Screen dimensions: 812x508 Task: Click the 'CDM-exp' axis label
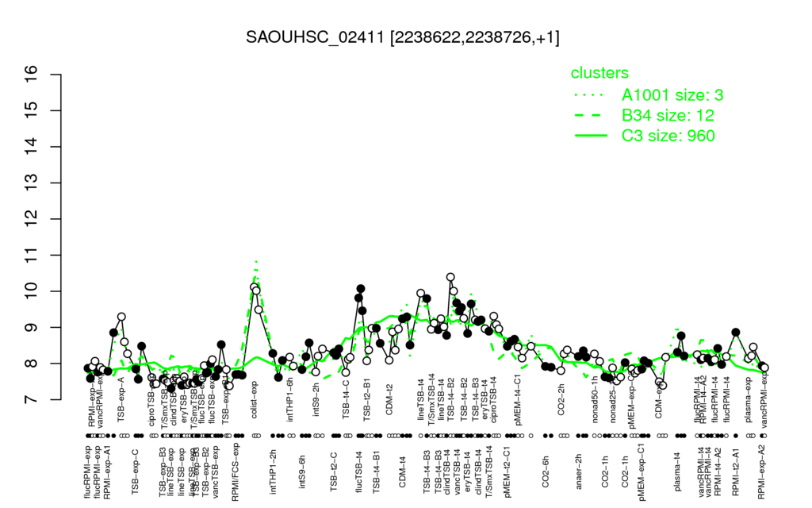(659, 400)
